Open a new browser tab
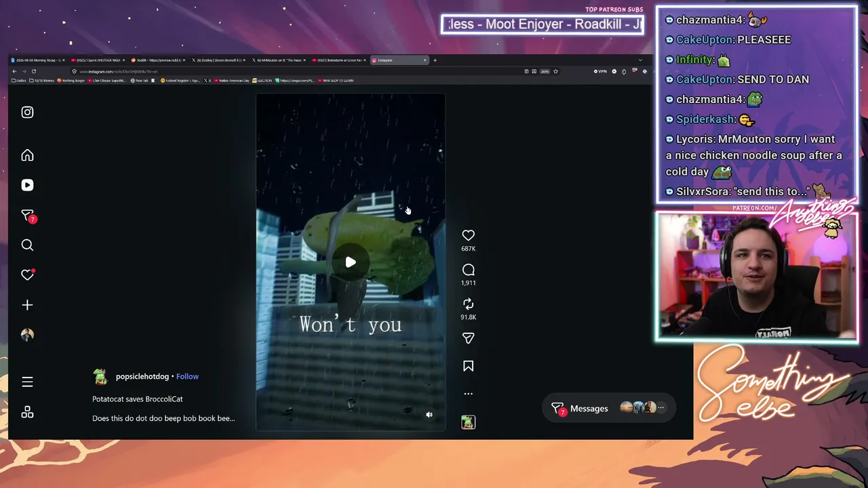Viewport: 868px width, 488px height. pos(435,60)
